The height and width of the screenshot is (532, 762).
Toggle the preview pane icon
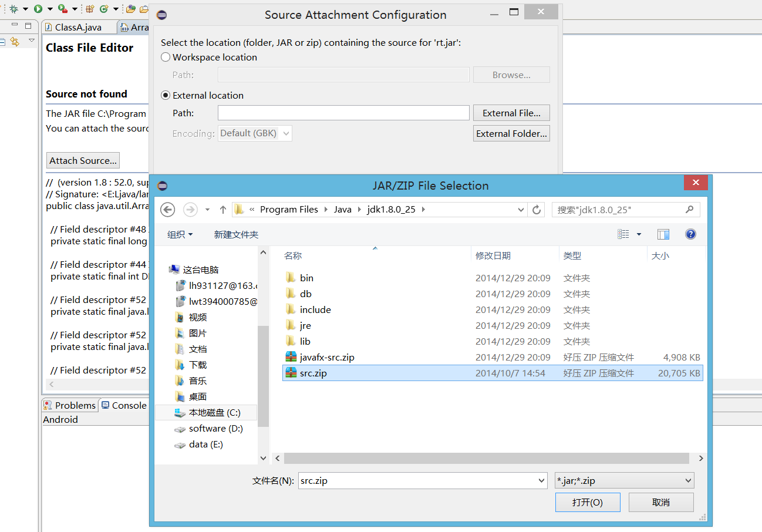click(x=663, y=234)
